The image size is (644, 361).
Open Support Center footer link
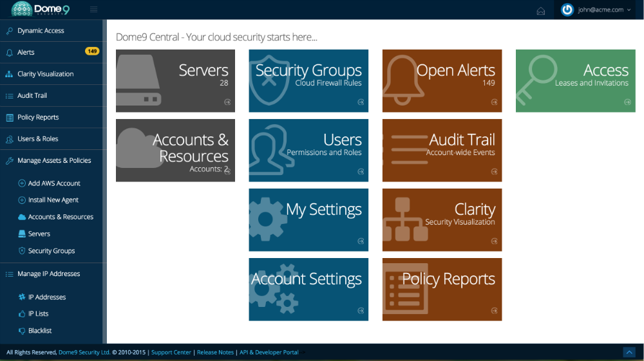point(171,353)
